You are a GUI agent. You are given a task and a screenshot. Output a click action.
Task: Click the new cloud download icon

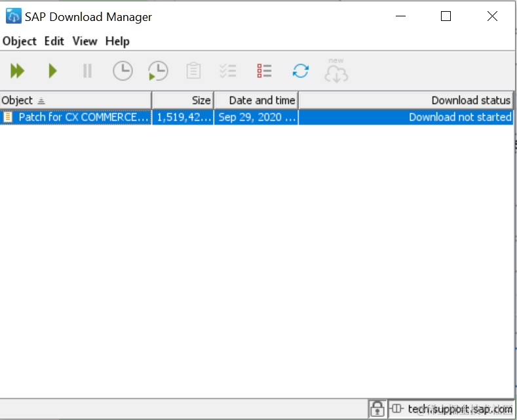pyautogui.click(x=336, y=71)
